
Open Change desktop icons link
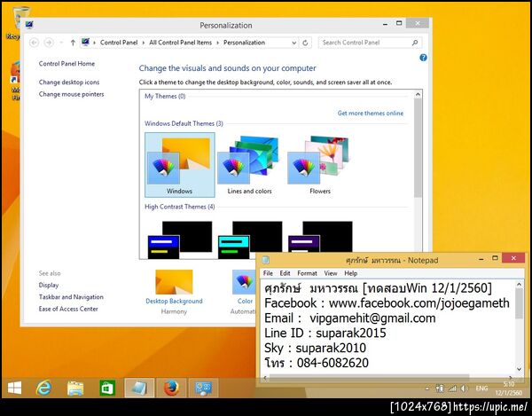coord(69,82)
